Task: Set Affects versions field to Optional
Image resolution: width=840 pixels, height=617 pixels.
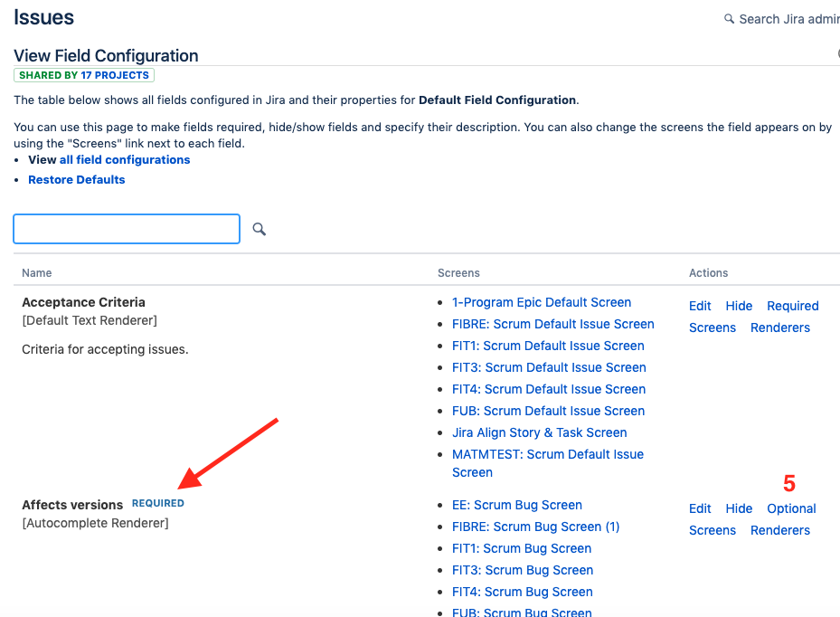Action: tap(791, 508)
